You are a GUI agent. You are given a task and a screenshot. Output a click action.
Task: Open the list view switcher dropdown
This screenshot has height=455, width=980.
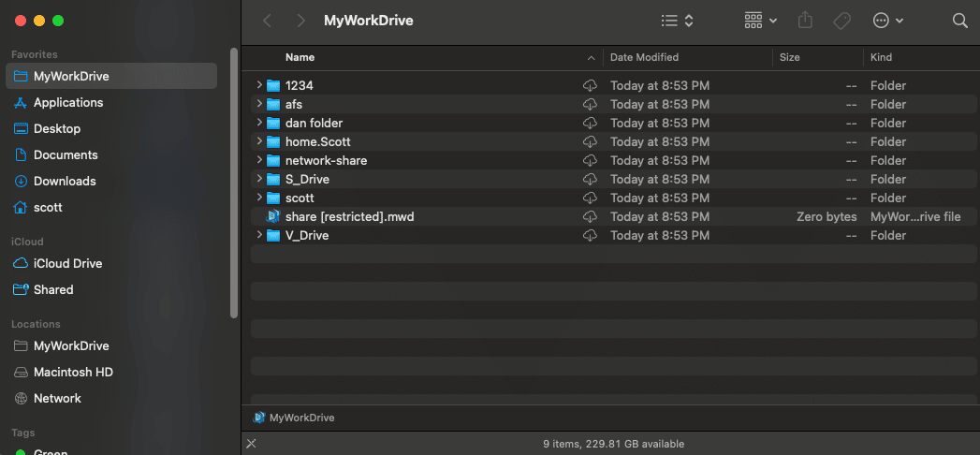(677, 21)
